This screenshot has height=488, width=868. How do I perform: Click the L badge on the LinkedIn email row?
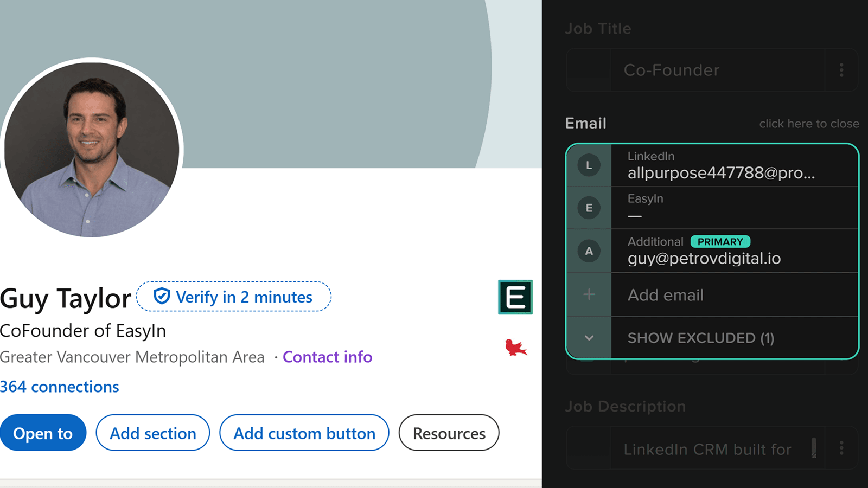pyautogui.click(x=589, y=165)
